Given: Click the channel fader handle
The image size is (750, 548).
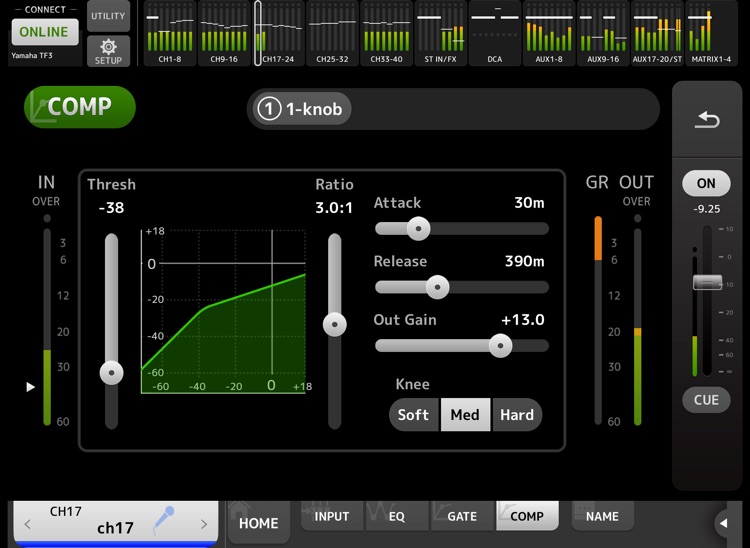Looking at the screenshot, I should click(x=707, y=282).
